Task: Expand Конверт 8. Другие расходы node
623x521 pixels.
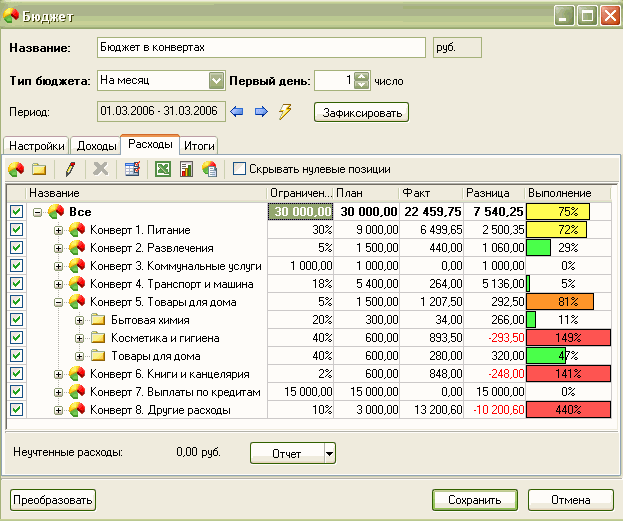Action: 58,411
